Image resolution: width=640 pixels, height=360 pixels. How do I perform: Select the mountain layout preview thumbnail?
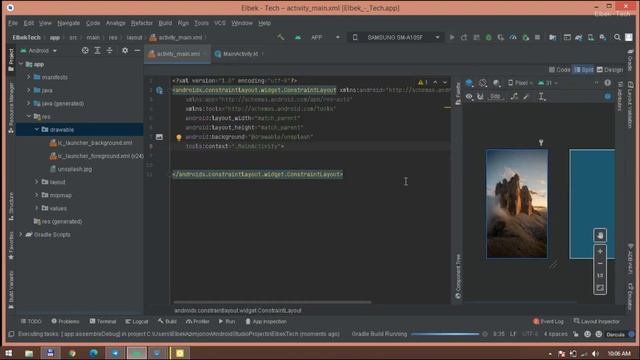pos(517,204)
